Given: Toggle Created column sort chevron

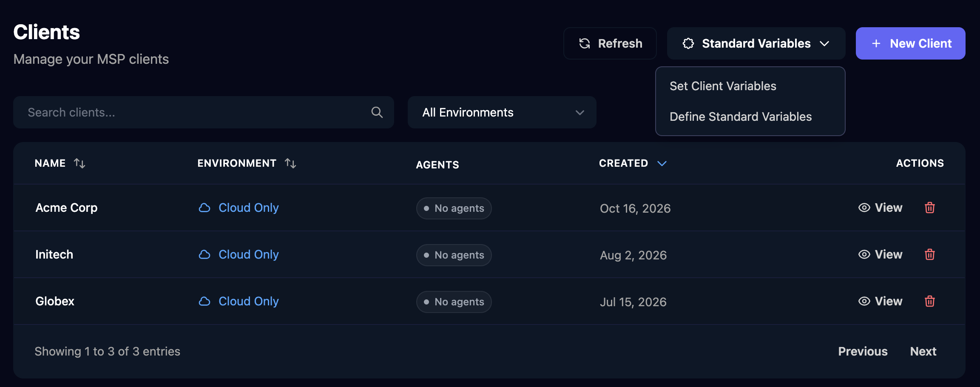Looking at the screenshot, I should click(662, 163).
